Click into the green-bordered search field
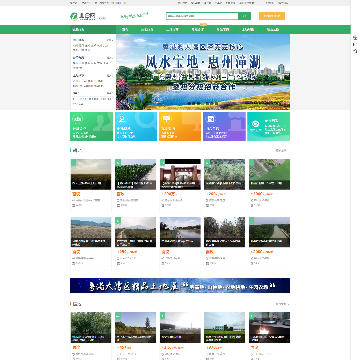 [x=202, y=16]
